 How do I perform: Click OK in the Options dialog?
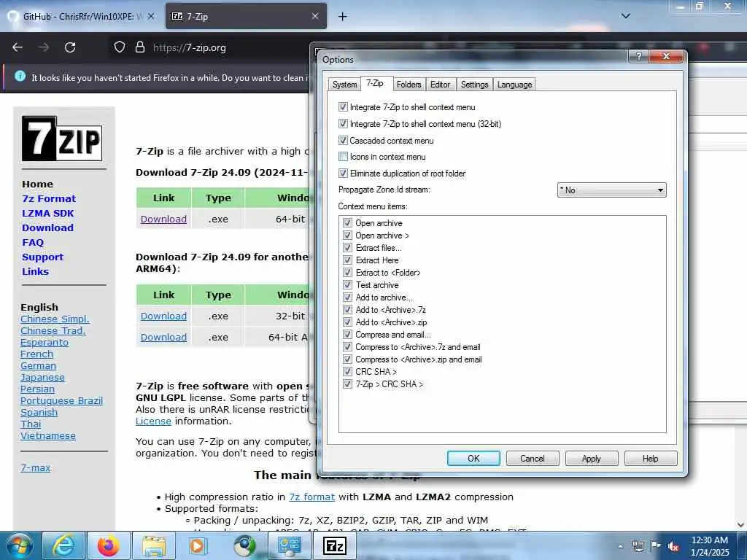point(473,458)
